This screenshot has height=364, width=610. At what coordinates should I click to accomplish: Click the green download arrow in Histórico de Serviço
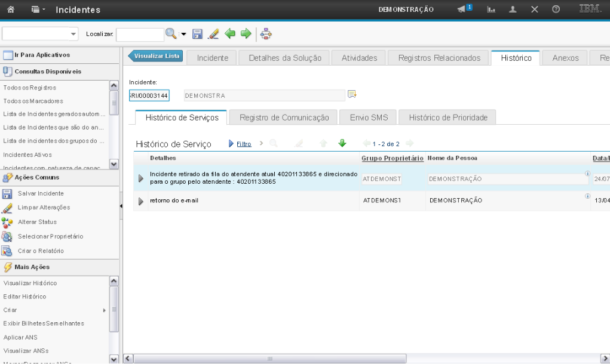coord(342,143)
